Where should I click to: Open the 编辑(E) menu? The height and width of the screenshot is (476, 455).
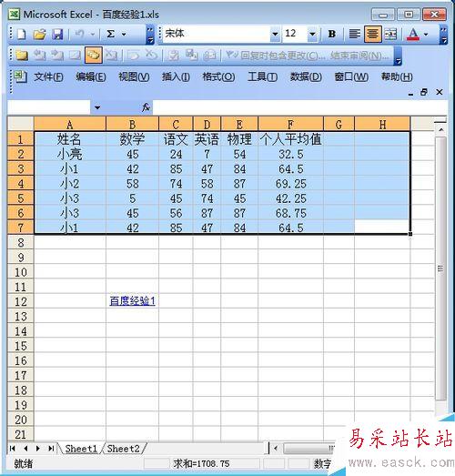(91, 77)
